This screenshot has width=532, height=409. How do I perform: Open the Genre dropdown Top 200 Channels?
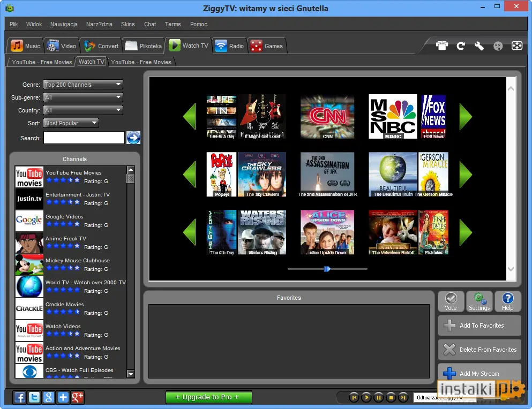83,85
